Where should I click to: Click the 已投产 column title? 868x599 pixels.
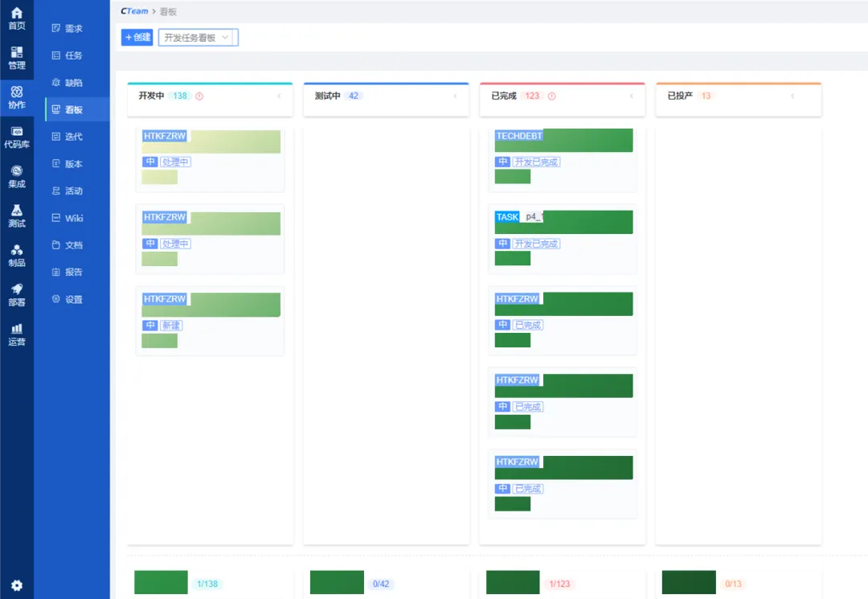[681, 96]
